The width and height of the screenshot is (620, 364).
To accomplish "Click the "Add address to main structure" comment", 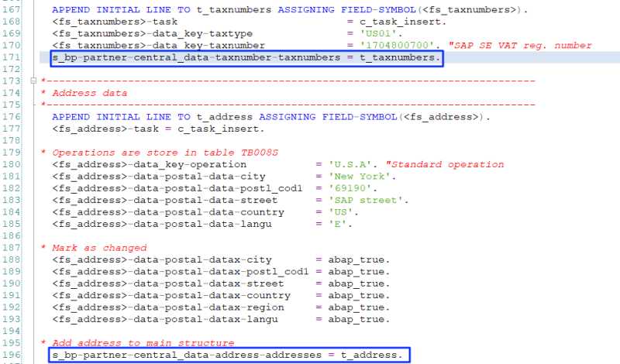I will (x=138, y=343).
